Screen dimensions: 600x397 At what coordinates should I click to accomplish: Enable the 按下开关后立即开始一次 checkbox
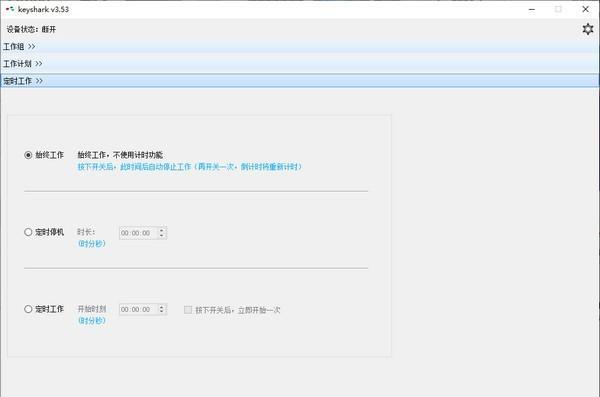click(x=188, y=310)
